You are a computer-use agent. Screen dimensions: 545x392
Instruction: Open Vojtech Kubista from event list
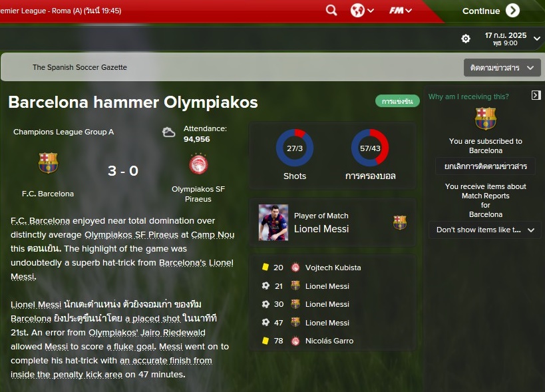pyautogui.click(x=333, y=268)
